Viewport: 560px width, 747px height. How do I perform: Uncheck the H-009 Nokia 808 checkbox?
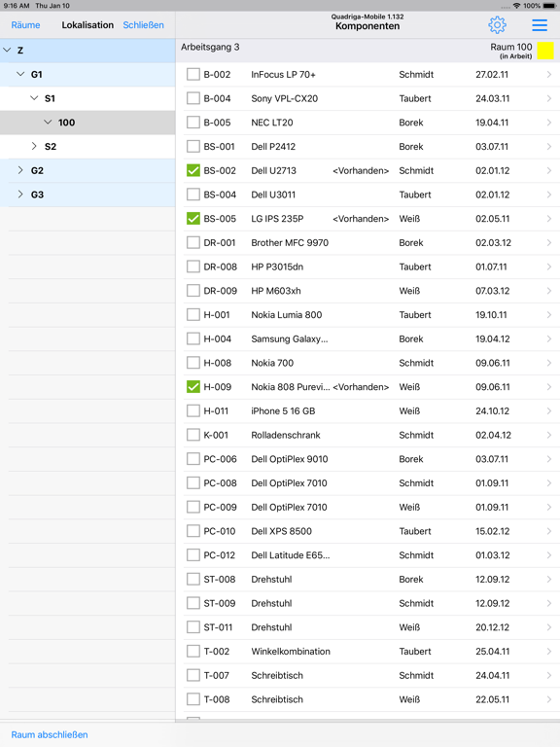click(192, 387)
